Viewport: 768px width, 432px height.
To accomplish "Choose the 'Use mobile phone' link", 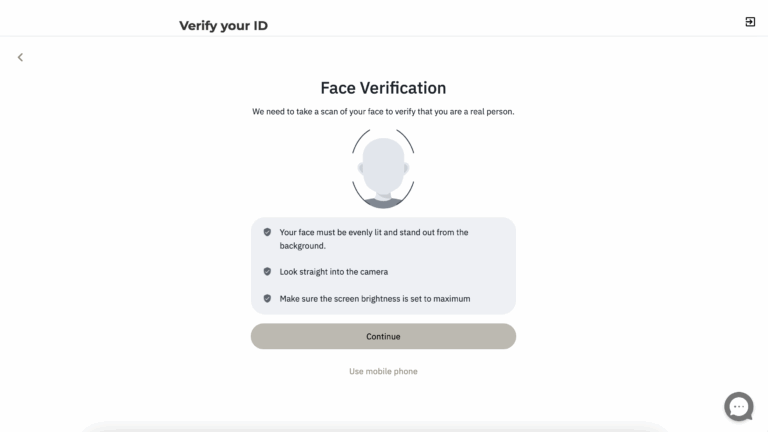I will pos(383,371).
